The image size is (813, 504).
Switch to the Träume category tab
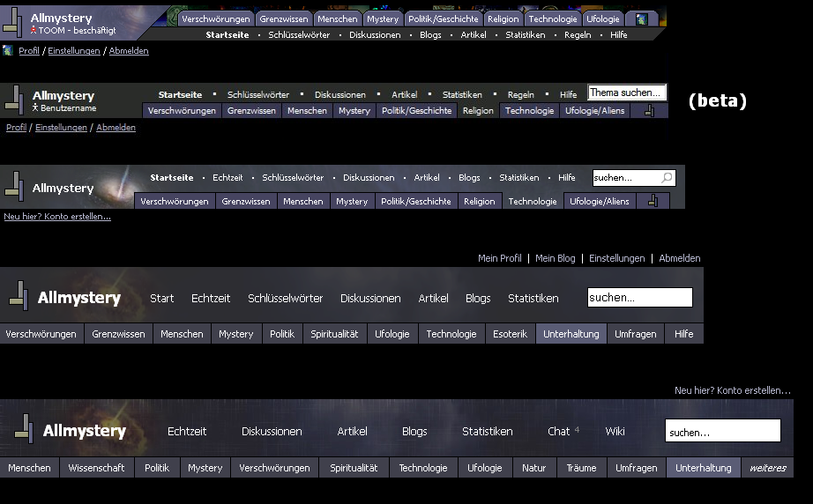coord(581,468)
